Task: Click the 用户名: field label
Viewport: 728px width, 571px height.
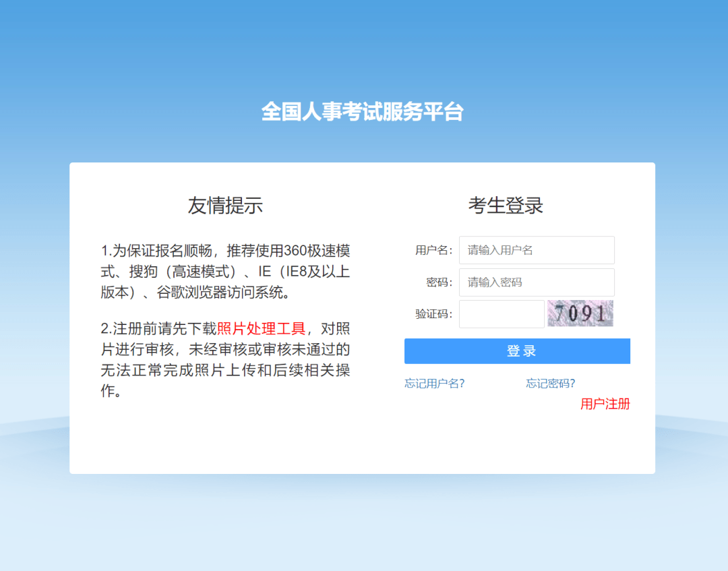Action: 433,251
